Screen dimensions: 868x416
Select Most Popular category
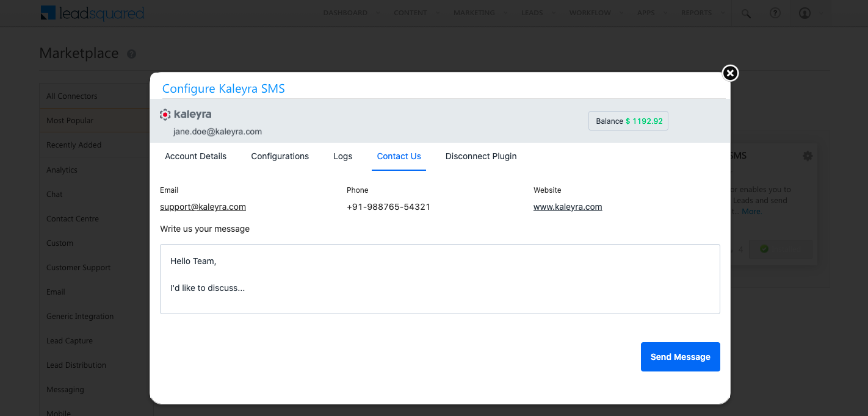point(70,120)
